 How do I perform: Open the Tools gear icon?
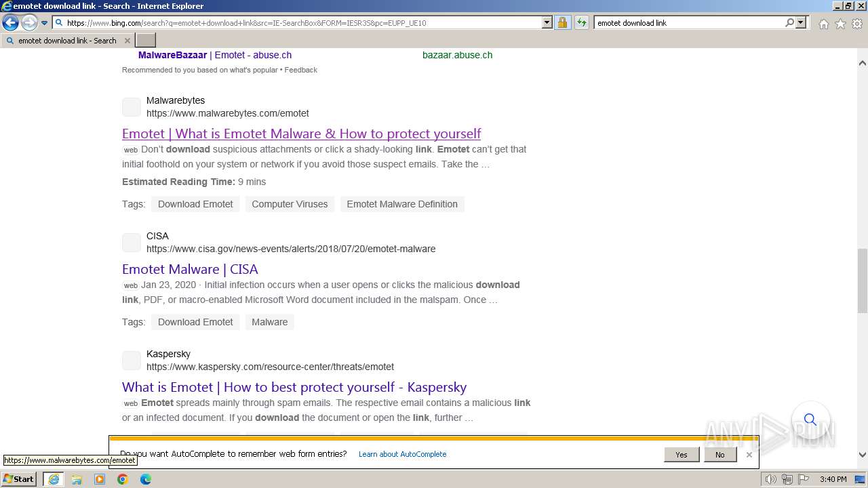(x=856, y=24)
